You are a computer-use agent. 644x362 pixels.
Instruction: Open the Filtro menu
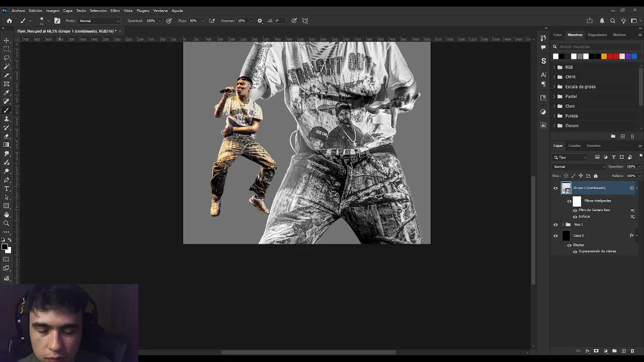point(115,11)
